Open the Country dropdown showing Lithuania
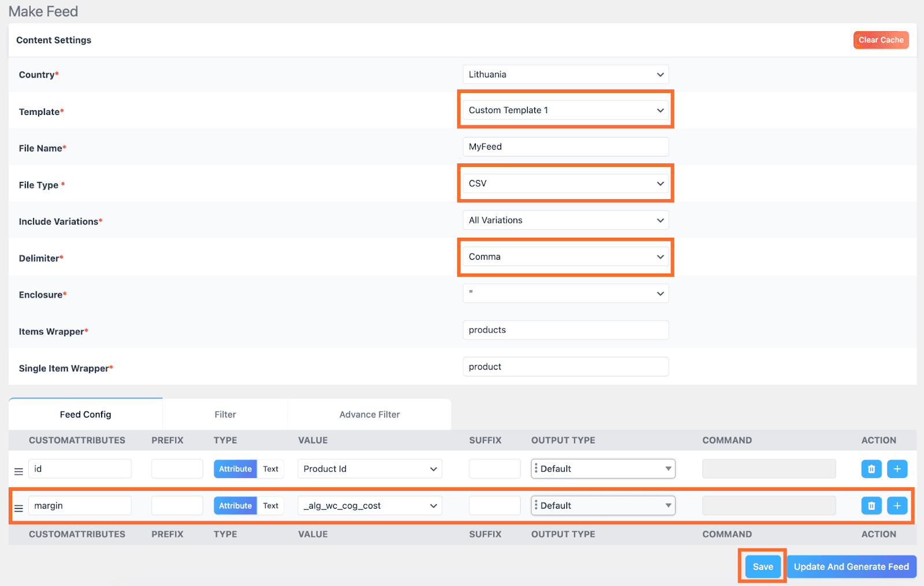Viewport: 924px width, 586px height. click(x=565, y=74)
